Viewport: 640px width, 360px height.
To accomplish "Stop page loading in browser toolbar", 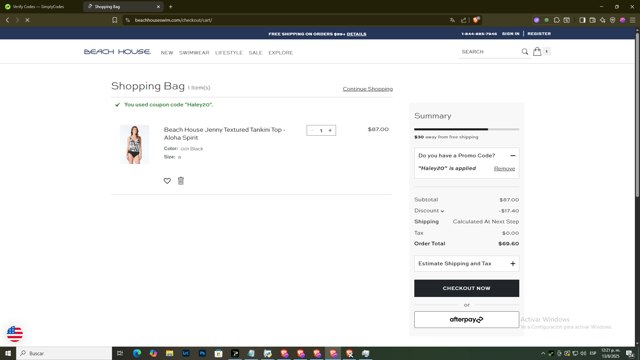I will coord(27,20).
